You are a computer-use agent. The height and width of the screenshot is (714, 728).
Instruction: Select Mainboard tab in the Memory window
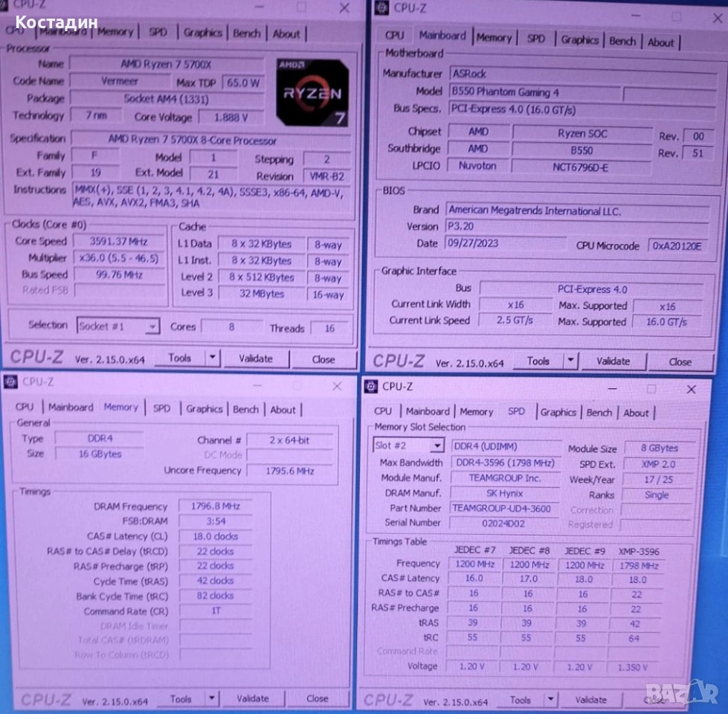(x=71, y=407)
